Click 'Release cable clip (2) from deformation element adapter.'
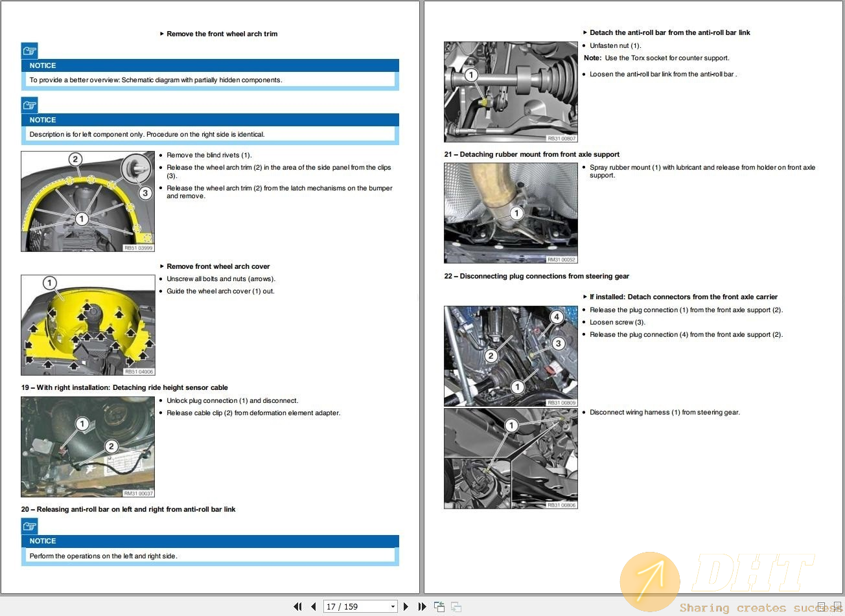 point(253,413)
